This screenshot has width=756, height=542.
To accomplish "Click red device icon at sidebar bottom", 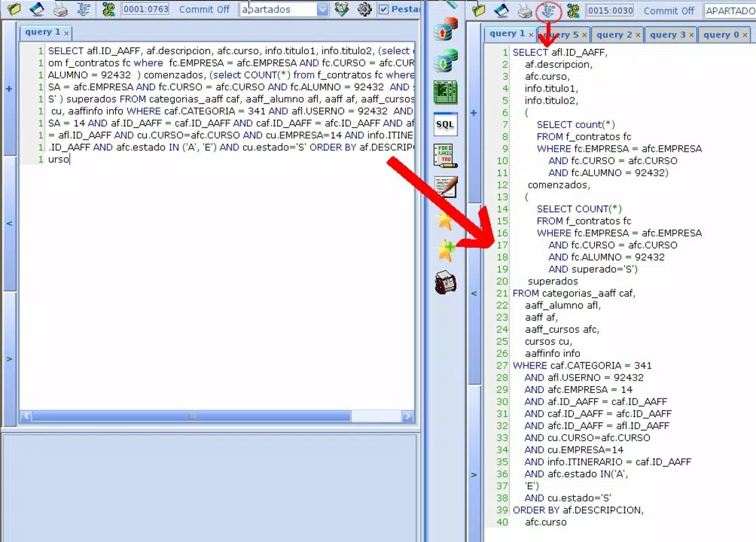I will tap(446, 282).
